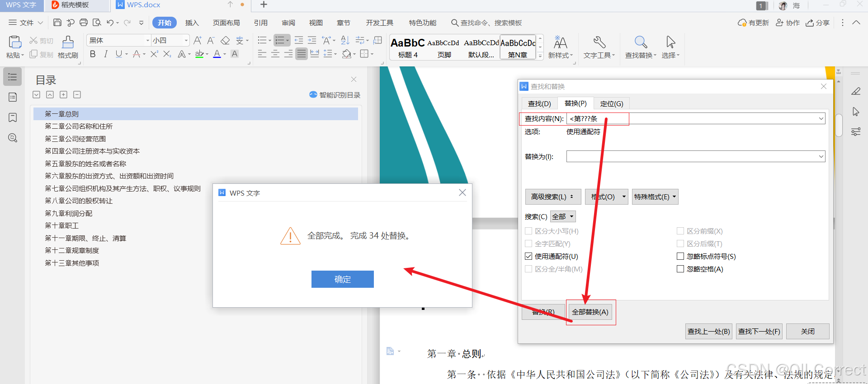This screenshot has width=868, height=384.
Task: Toggle Match Full/Half Width (区分全/半角) checkbox
Action: [528, 269]
